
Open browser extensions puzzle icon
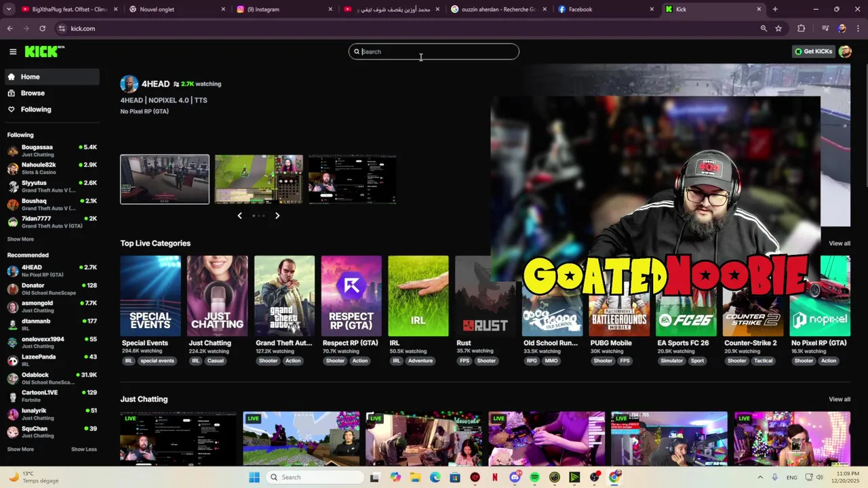(802, 28)
